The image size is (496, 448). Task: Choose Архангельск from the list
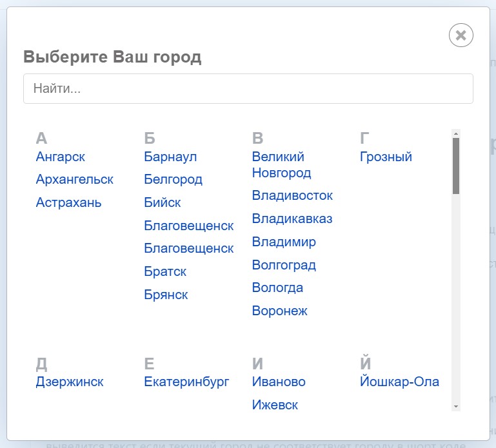[x=75, y=179]
